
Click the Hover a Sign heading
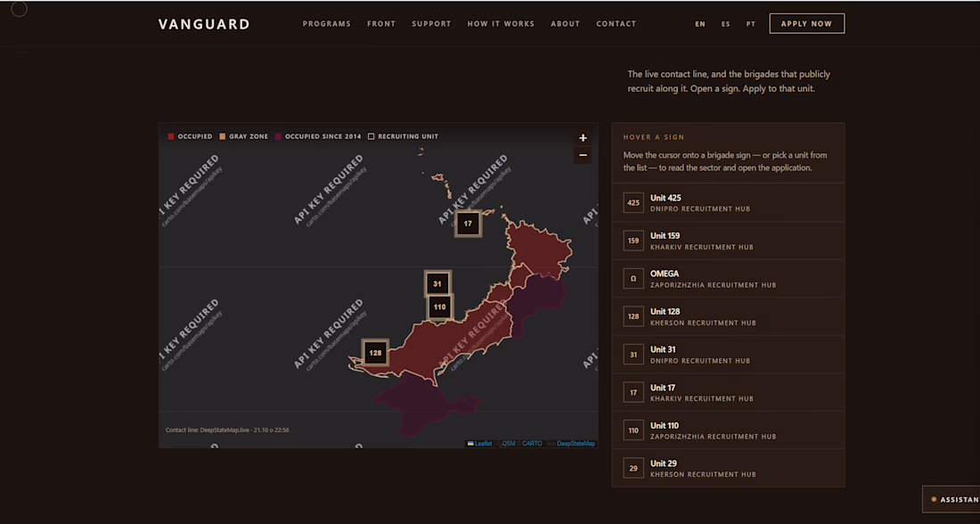[654, 137]
